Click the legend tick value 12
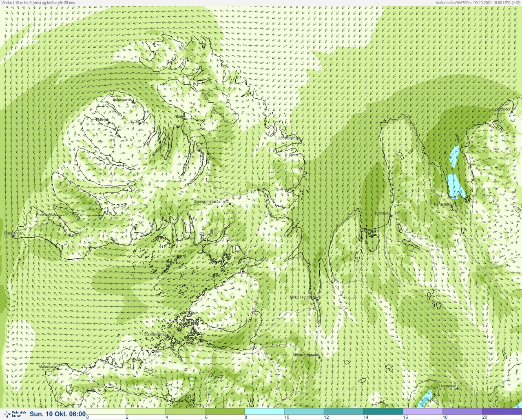The height and width of the screenshot is (420, 522). [x=326, y=417]
